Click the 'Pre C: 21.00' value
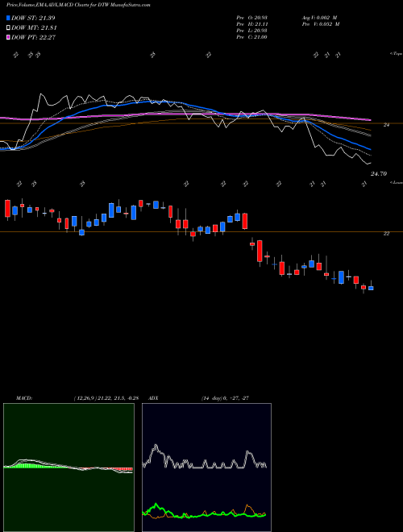Image resolution: width=403 pixels, height=532 pixels. pyautogui.click(x=251, y=37)
